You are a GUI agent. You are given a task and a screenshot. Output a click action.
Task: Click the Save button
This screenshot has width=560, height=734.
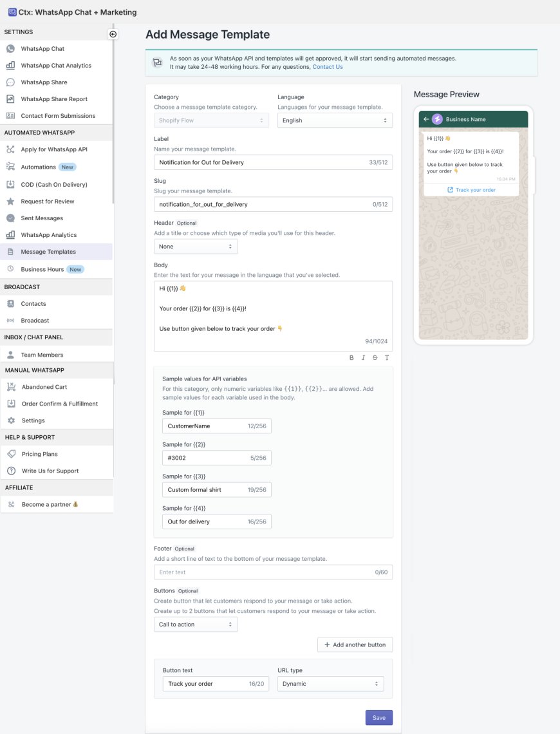pyautogui.click(x=378, y=718)
